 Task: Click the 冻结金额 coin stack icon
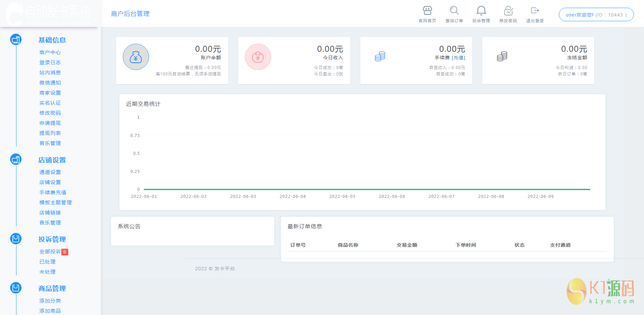[x=502, y=56]
